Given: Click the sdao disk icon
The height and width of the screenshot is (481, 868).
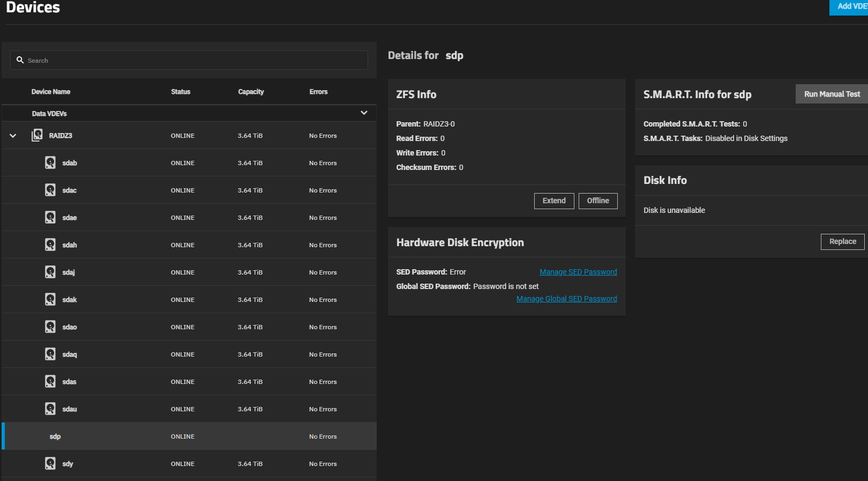Looking at the screenshot, I should point(50,327).
